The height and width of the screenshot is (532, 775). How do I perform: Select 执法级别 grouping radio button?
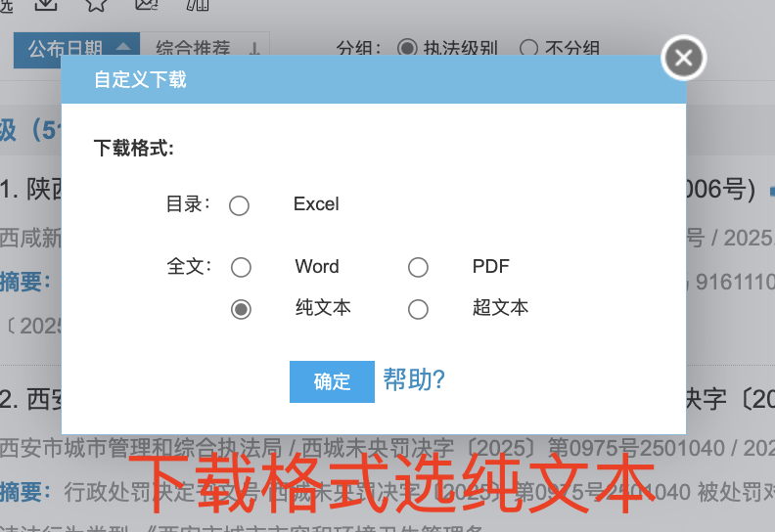pos(406,48)
